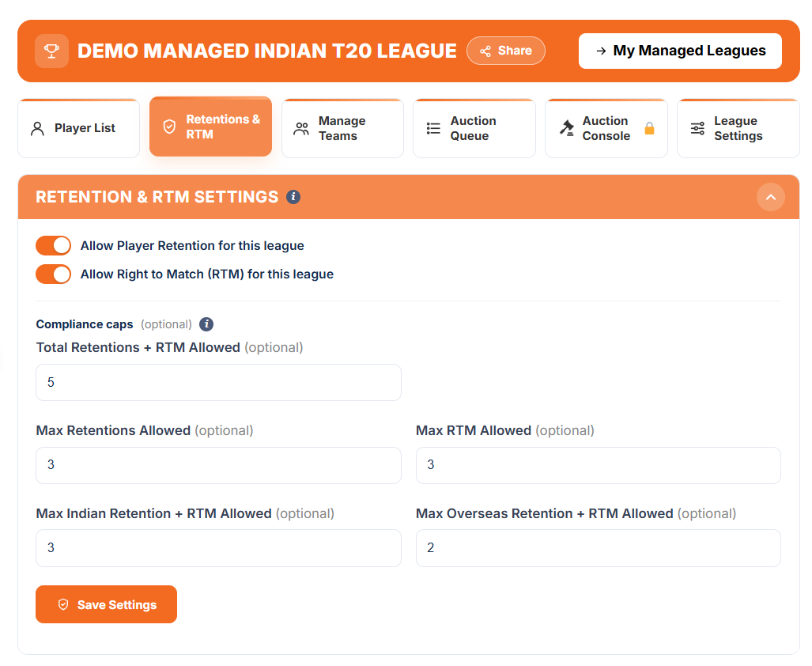Click the share icon inside Share button
The width and height of the screenshot is (812, 666).
[x=485, y=51]
